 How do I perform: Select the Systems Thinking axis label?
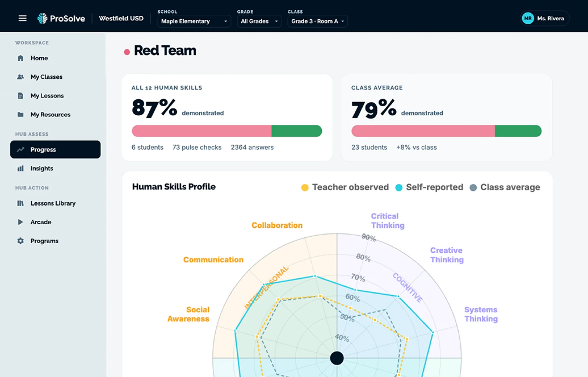point(481,314)
